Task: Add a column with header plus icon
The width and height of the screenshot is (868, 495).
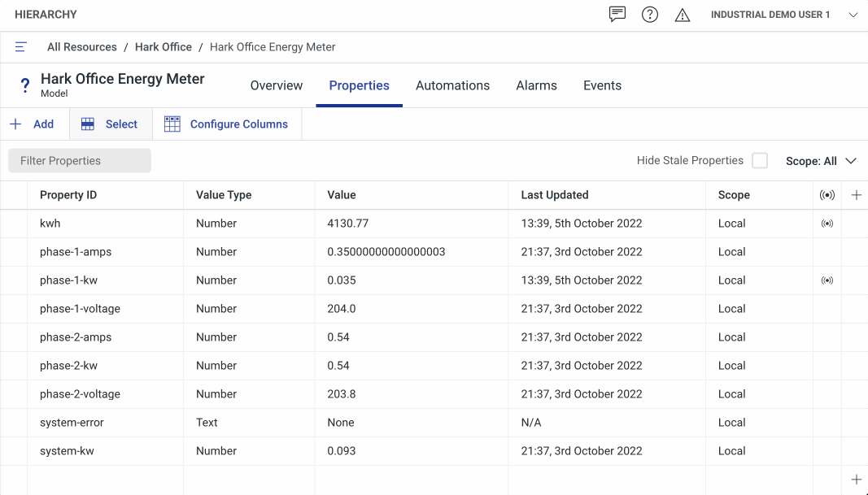Action: [856, 195]
